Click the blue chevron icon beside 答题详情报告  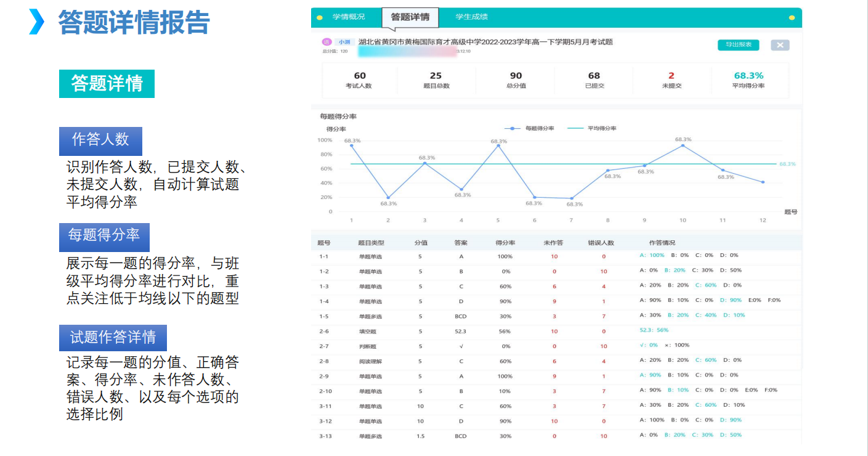click(x=37, y=22)
